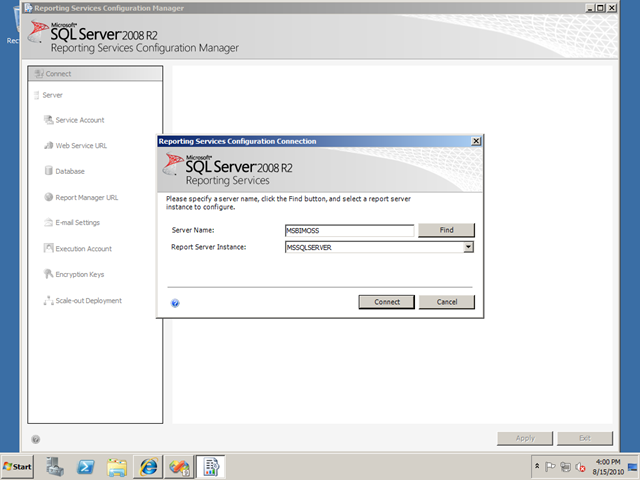Screen dimensions: 640x480
Task: Cancel the Reporting Services connection dialog
Action: point(447,302)
